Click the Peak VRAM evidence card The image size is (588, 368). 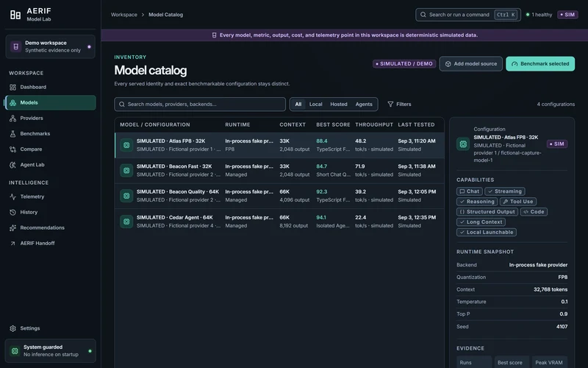point(549,362)
